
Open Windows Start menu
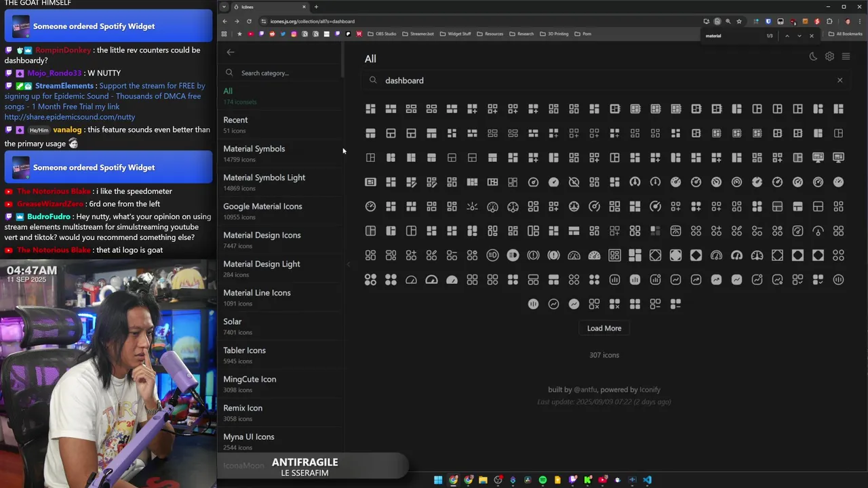(438, 480)
